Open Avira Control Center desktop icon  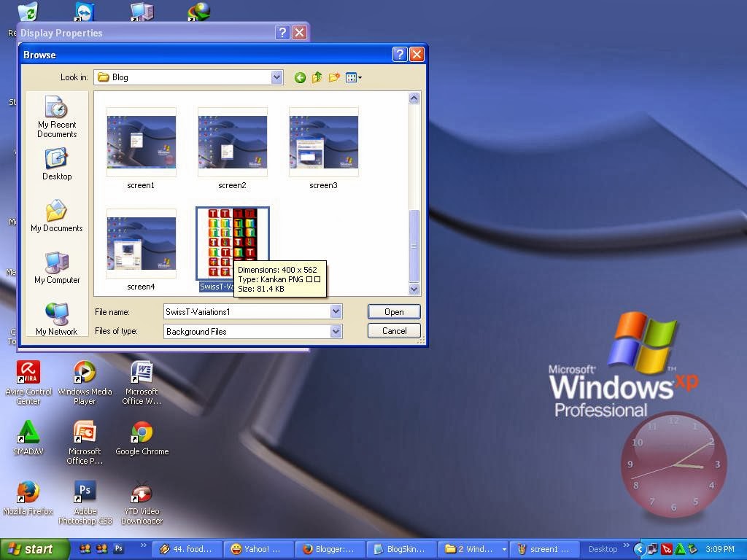(28, 383)
